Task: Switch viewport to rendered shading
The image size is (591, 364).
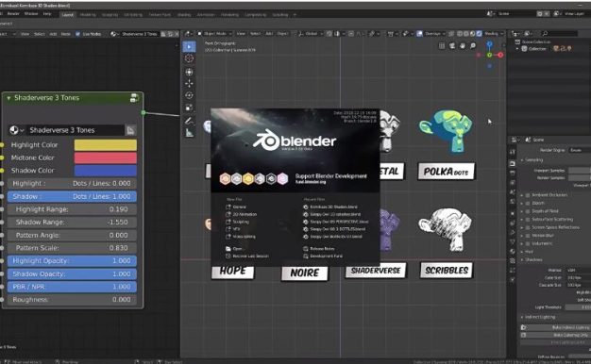Action: click(x=479, y=34)
